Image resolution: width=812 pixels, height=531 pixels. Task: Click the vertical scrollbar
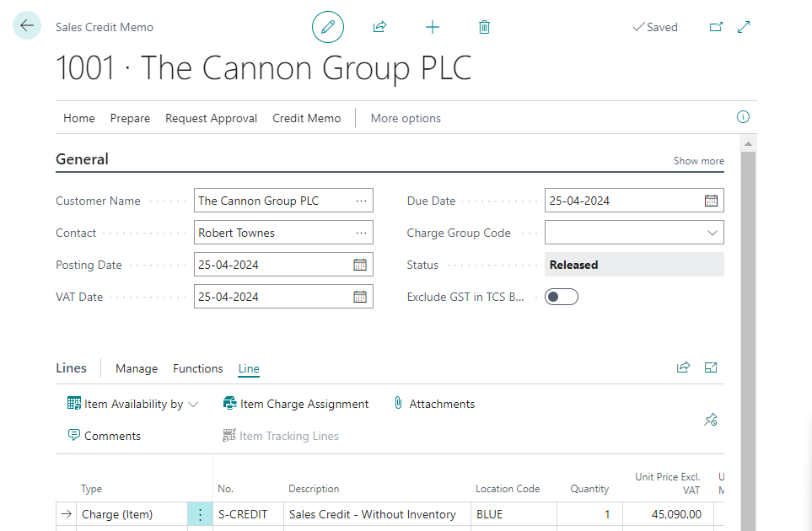click(747, 337)
